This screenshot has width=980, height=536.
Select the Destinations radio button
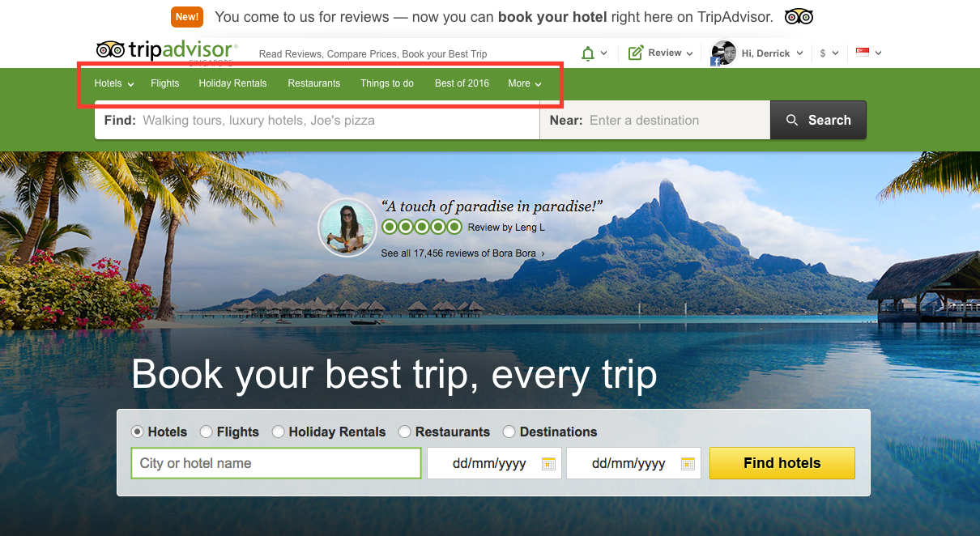point(509,432)
